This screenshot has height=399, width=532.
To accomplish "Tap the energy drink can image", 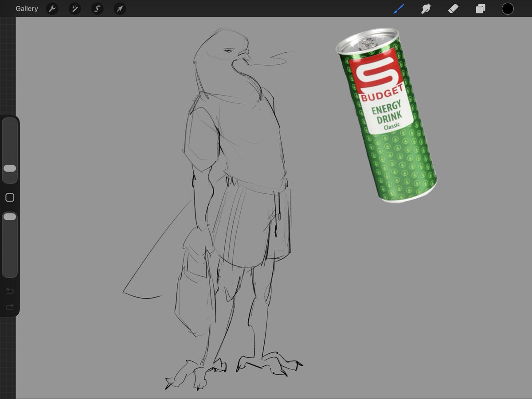I will pyautogui.click(x=386, y=115).
